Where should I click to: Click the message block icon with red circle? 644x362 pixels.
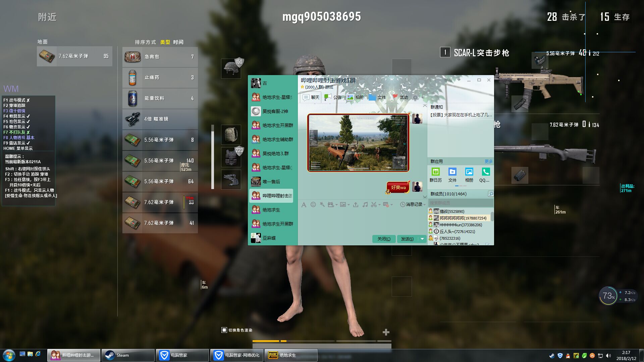tap(386, 204)
